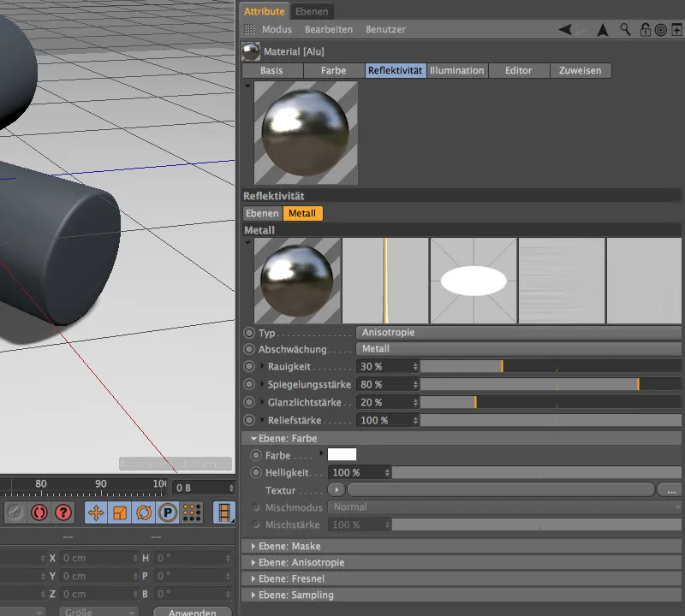The height and width of the screenshot is (616, 685).
Task: Switch to the Illumination tab
Action: (x=457, y=70)
